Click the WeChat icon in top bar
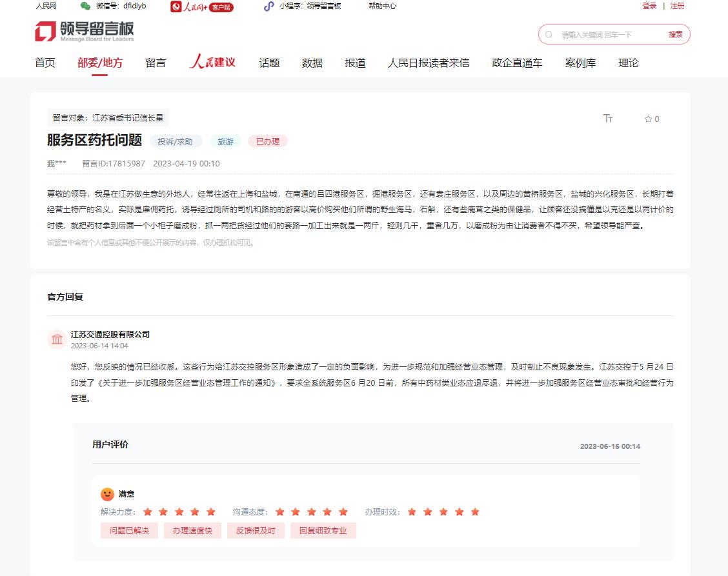 [85, 6]
